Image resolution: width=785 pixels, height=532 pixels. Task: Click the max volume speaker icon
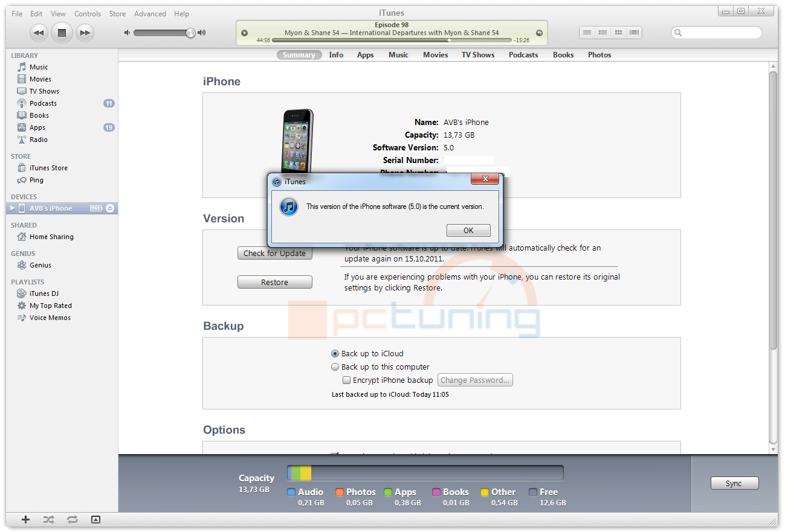click(202, 33)
